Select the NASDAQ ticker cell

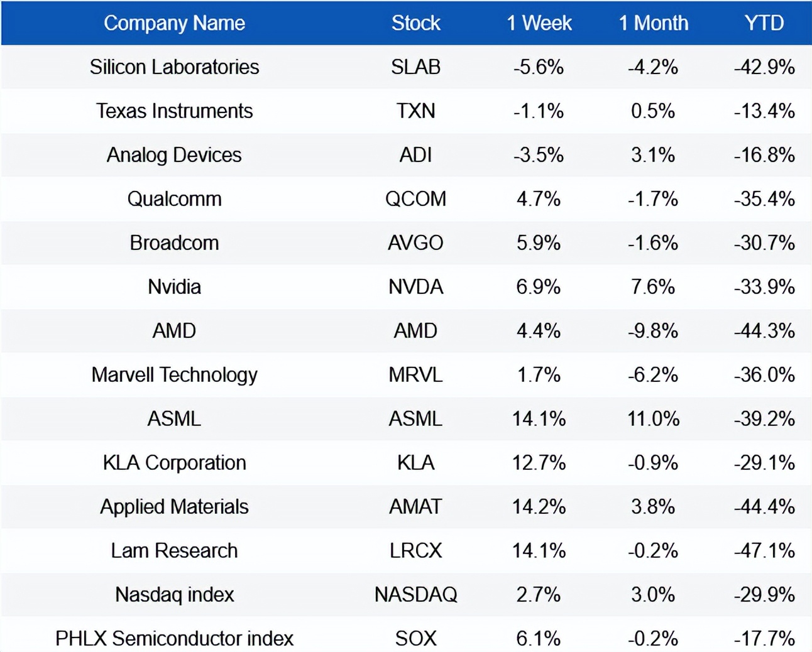415,595
